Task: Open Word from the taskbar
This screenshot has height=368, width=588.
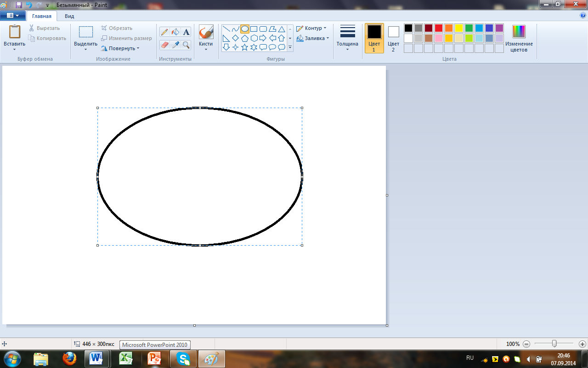Action: [x=97, y=358]
